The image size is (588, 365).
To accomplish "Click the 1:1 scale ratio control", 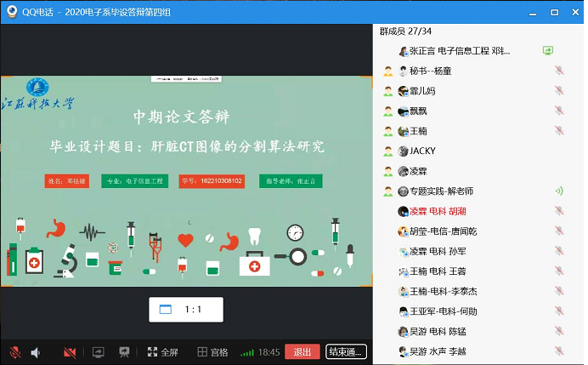I will (185, 310).
